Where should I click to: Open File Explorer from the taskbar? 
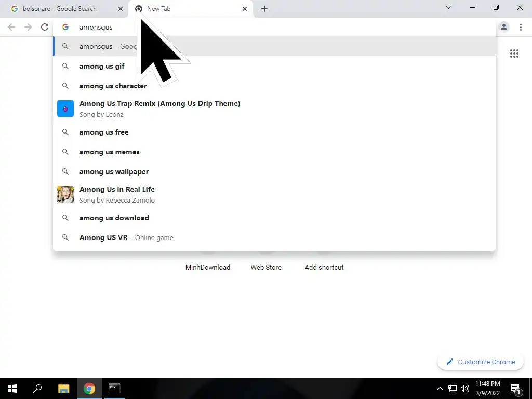pyautogui.click(x=63, y=389)
